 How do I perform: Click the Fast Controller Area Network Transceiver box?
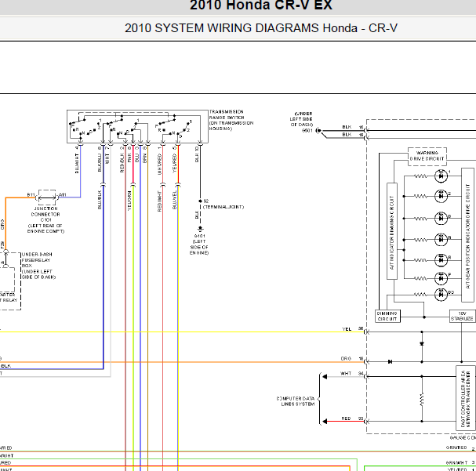coord(465,398)
